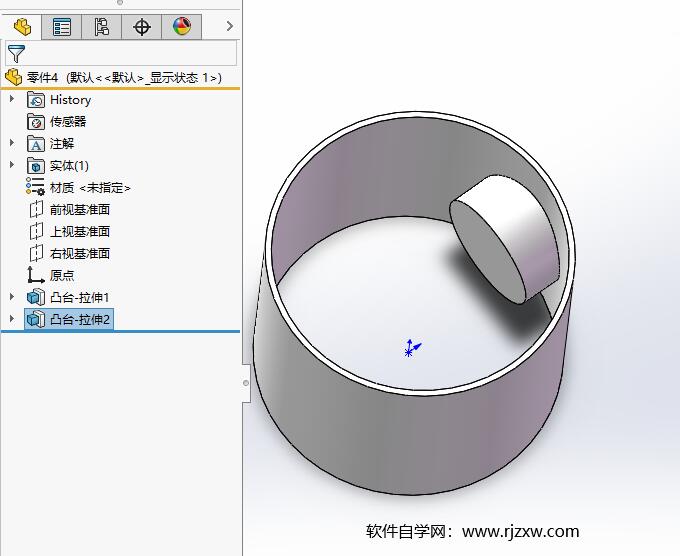Switch to the PropertyManager tab

62,27
